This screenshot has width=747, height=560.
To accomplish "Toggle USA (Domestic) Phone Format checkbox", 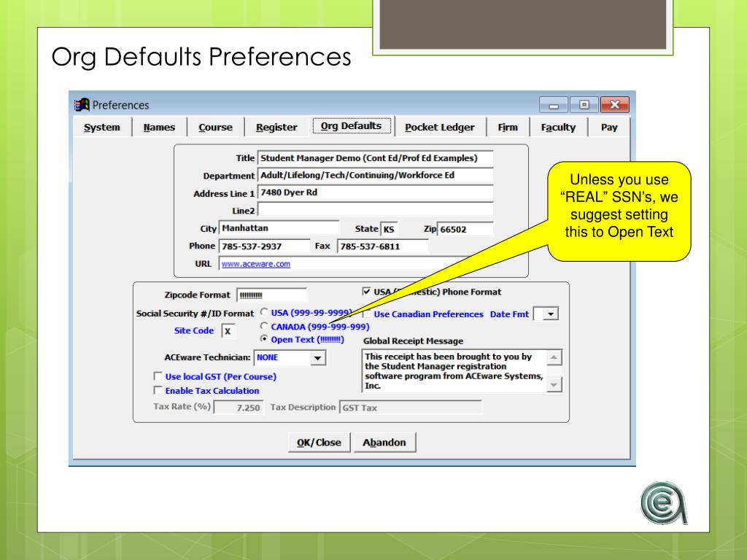I will [366, 292].
